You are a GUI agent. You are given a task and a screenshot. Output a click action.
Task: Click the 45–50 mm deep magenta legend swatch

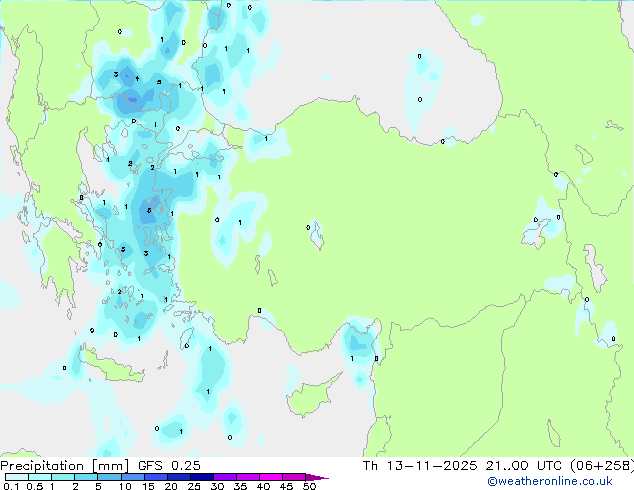[294, 477]
